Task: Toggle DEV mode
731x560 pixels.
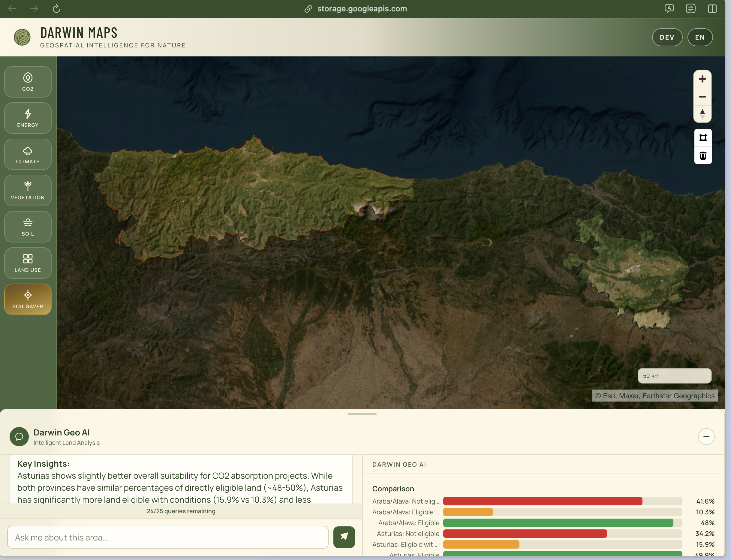Action: [667, 37]
